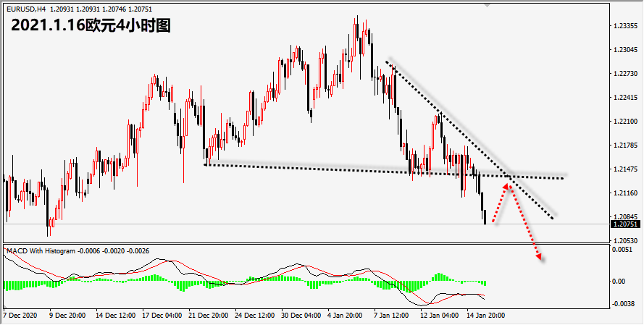Click the EURUSD,H4 symbol label
This screenshot has width=644, height=325.
[26, 9]
